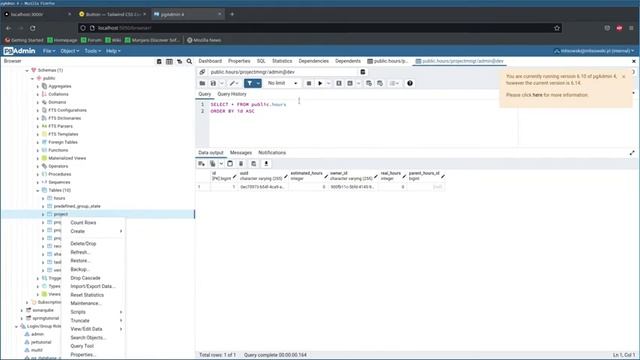640x360 pixels.
Task: Click Delete row trash icon
Action: (241, 164)
